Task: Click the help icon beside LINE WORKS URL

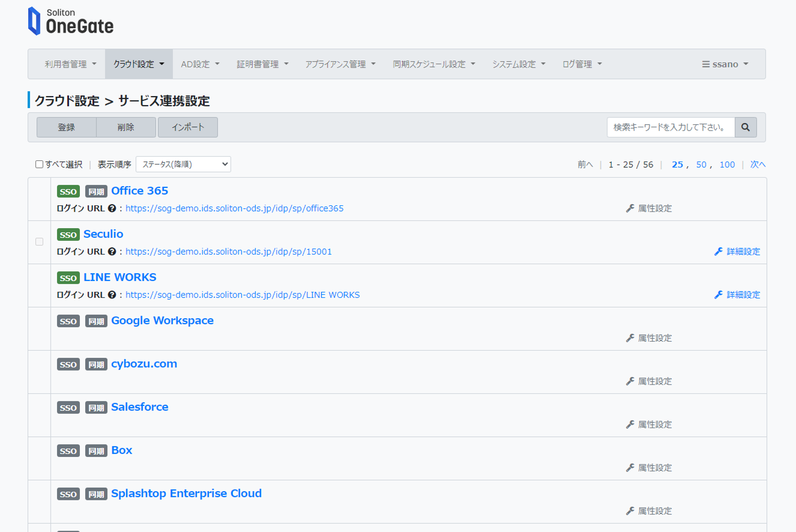Action: pyautogui.click(x=111, y=295)
